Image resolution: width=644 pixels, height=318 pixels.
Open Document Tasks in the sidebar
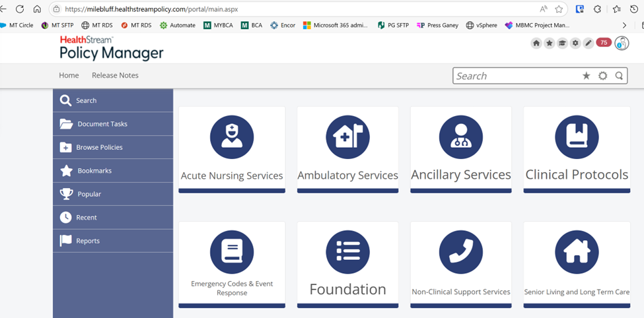click(x=102, y=124)
